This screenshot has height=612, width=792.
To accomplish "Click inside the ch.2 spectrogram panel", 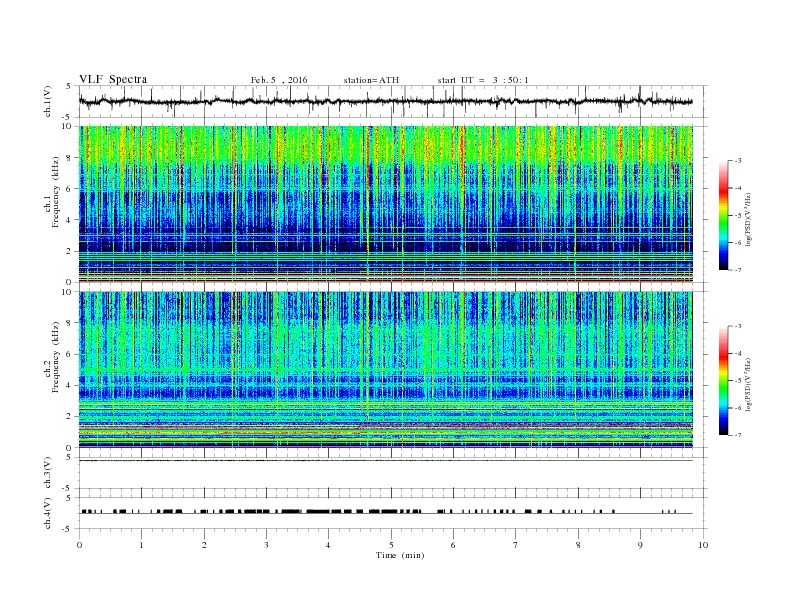I will 385,369.
